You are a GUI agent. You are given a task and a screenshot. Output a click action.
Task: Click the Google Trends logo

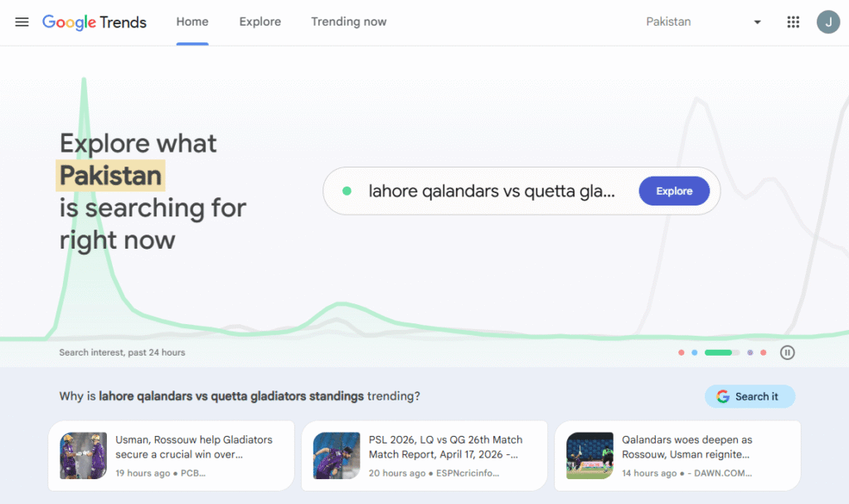coord(95,22)
